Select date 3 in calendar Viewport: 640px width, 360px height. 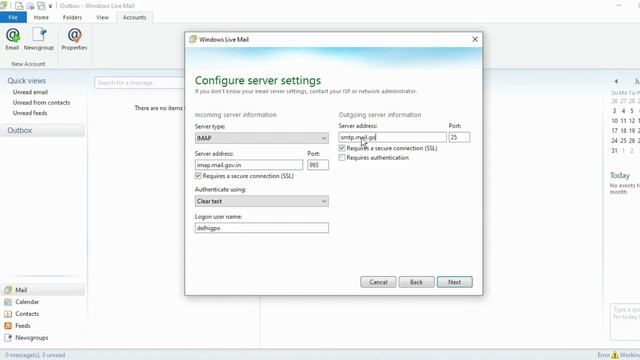click(x=614, y=111)
